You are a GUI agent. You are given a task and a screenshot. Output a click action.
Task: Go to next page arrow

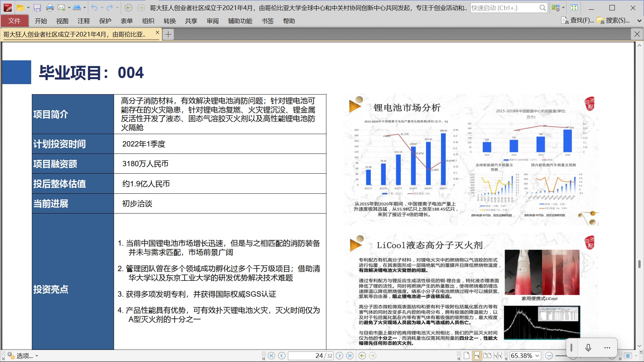[x=339, y=356]
